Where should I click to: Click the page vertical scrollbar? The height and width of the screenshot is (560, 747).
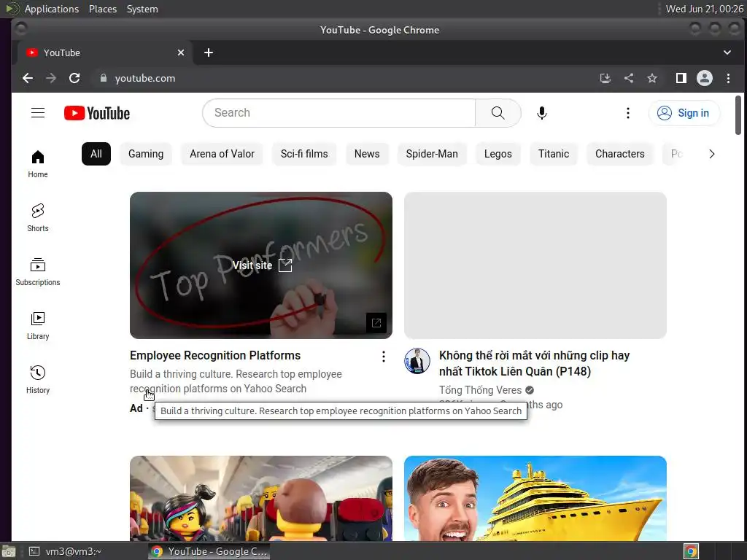[738, 115]
